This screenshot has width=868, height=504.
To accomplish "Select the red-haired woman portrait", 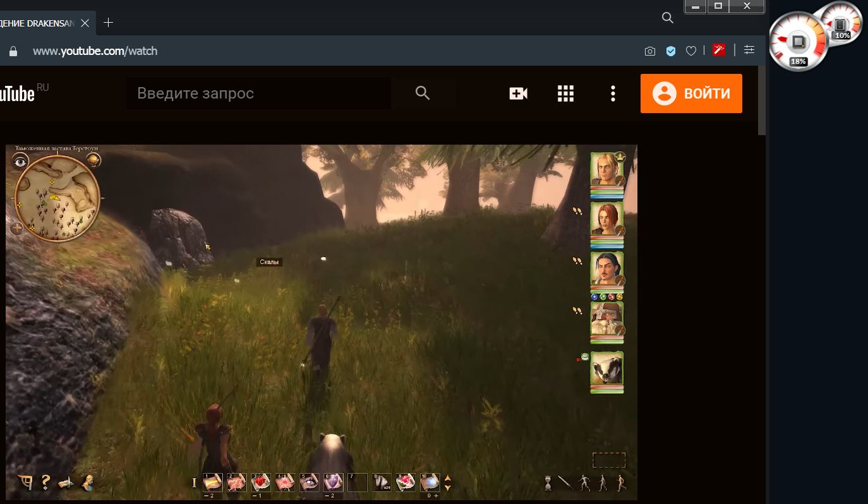I will coord(606,219).
